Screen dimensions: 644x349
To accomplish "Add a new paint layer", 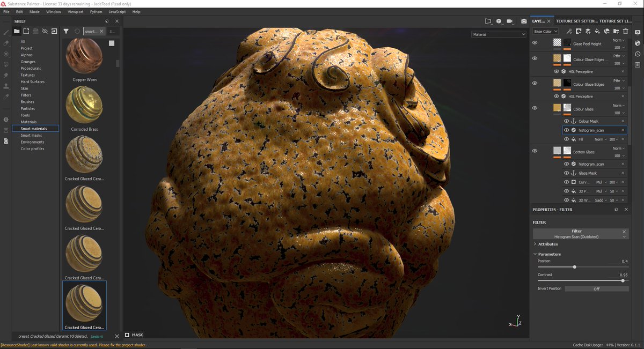I will pyautogui.click(x=588, y=31).
